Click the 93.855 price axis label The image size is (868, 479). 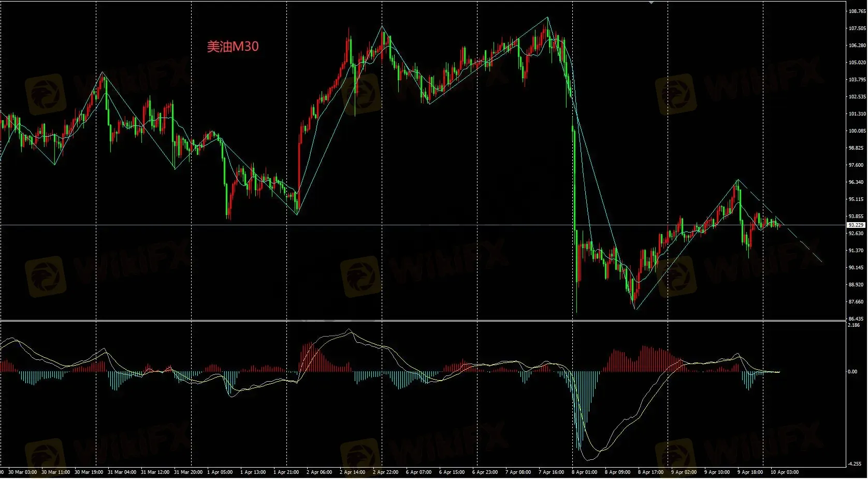pyautogui.click(x=857, y=216)
